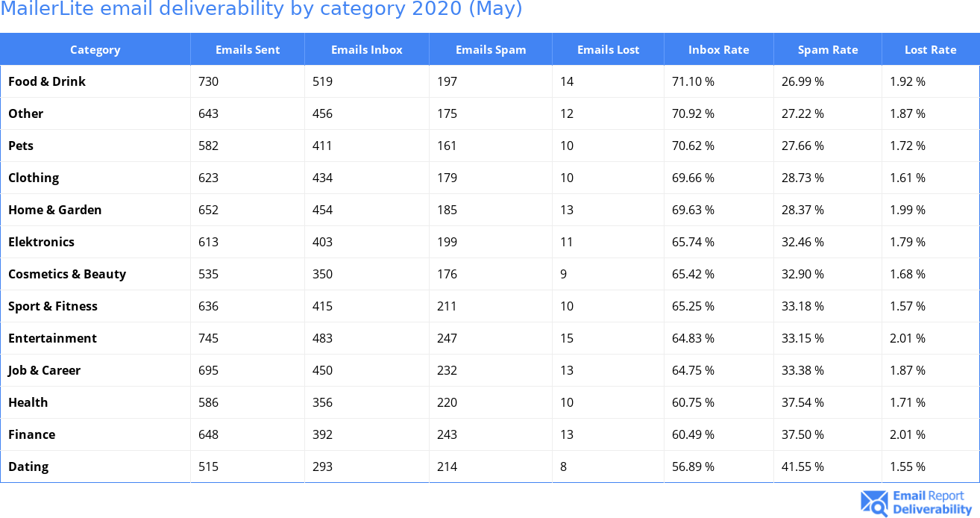
Task: Select the Pets category row label
Action: click(21, 146)
